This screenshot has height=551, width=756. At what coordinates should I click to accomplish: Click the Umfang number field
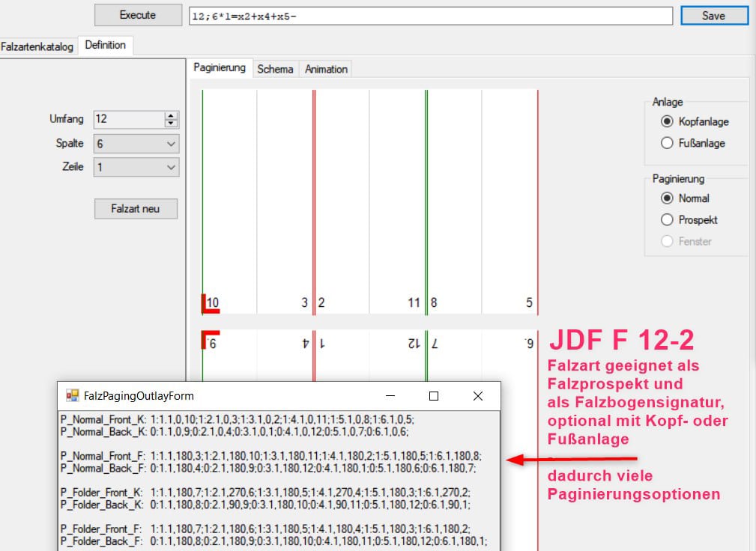(128, 119)
